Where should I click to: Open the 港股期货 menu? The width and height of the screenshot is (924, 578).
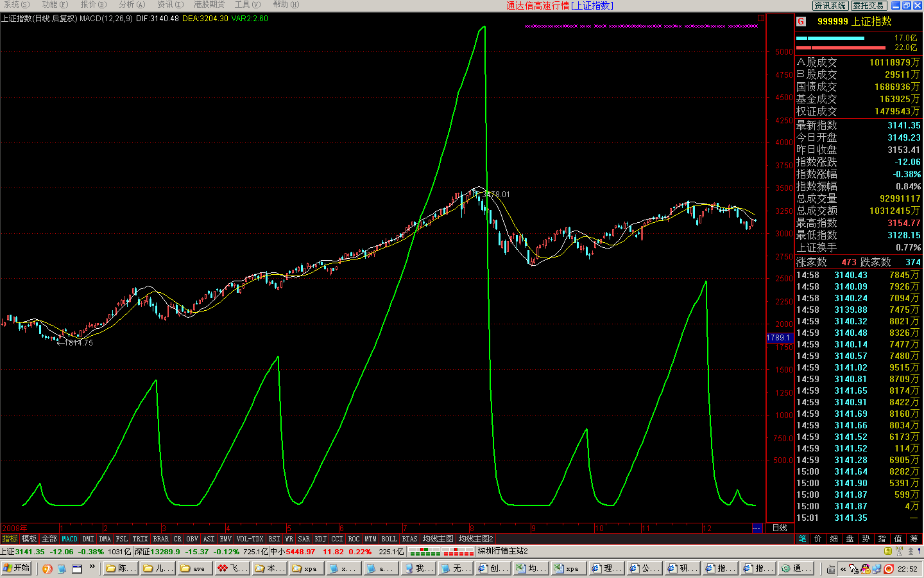pyautogui.click(x=209, y=4)
